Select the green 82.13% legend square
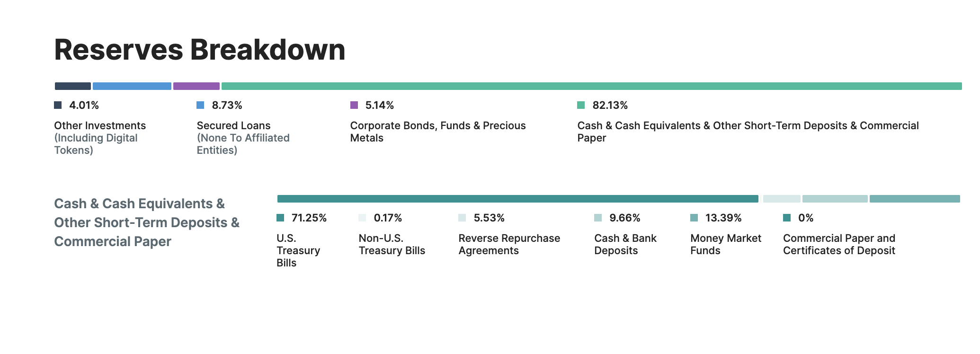 (x=581, y=105)
